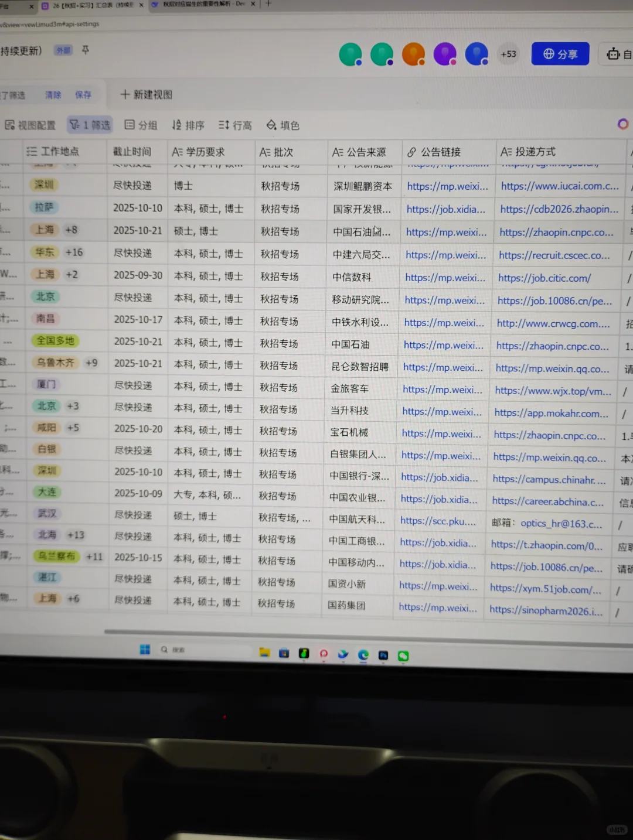Open the https://www.iucai.com.c... link
This screenshot has width=633, height=840.
click(560, 186)
